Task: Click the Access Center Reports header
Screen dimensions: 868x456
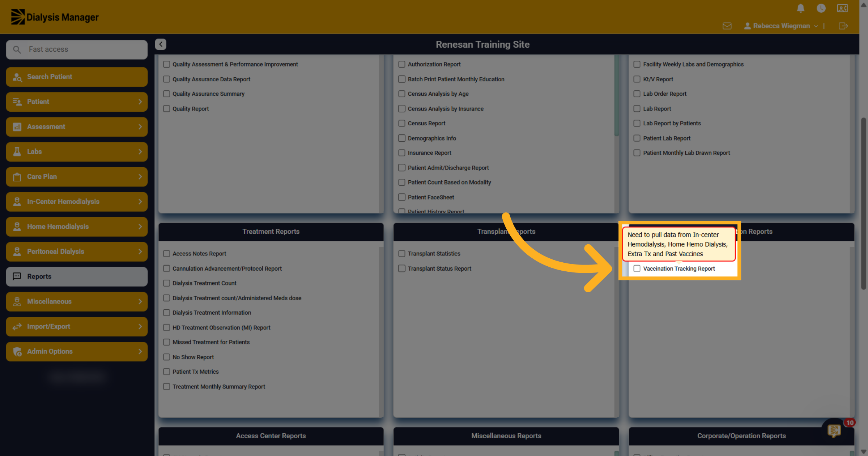Action: pyautogui.click(x=271, y=436)
